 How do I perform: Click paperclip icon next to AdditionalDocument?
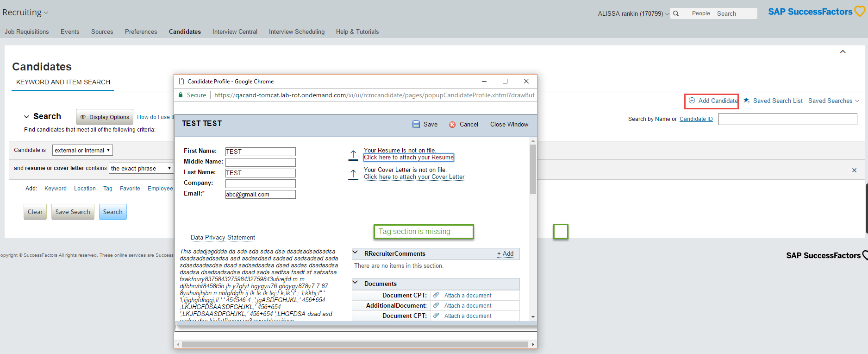pos(436,305)
